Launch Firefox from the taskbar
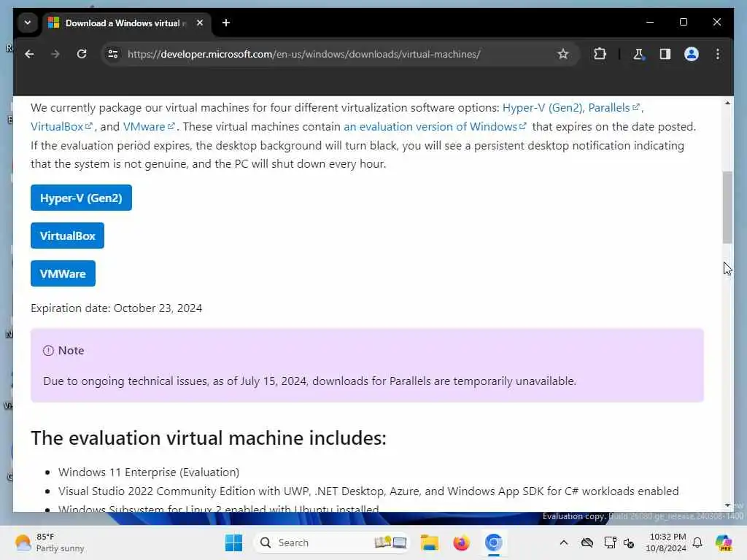 [x=461, y=542]
